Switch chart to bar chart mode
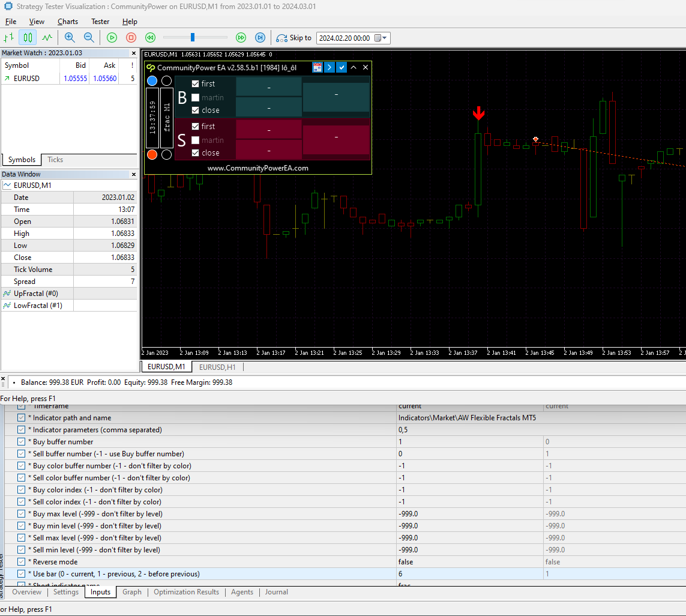 [9, 38]
